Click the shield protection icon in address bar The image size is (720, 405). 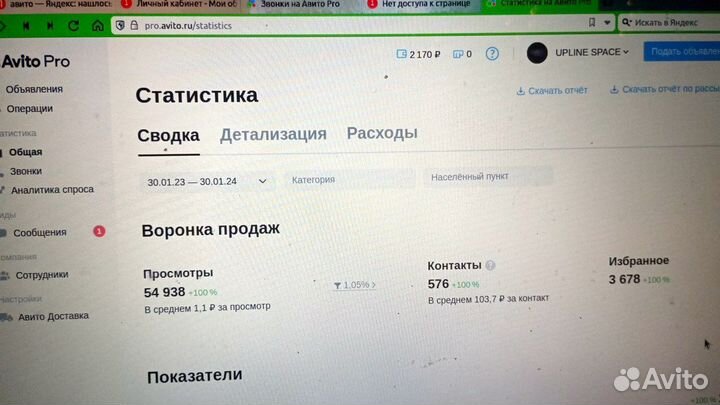click(x=120, y=25)
